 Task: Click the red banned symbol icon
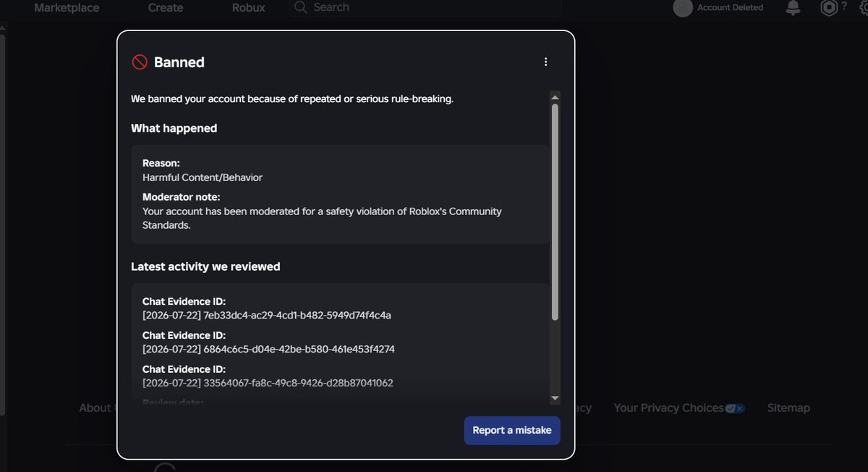140,62
